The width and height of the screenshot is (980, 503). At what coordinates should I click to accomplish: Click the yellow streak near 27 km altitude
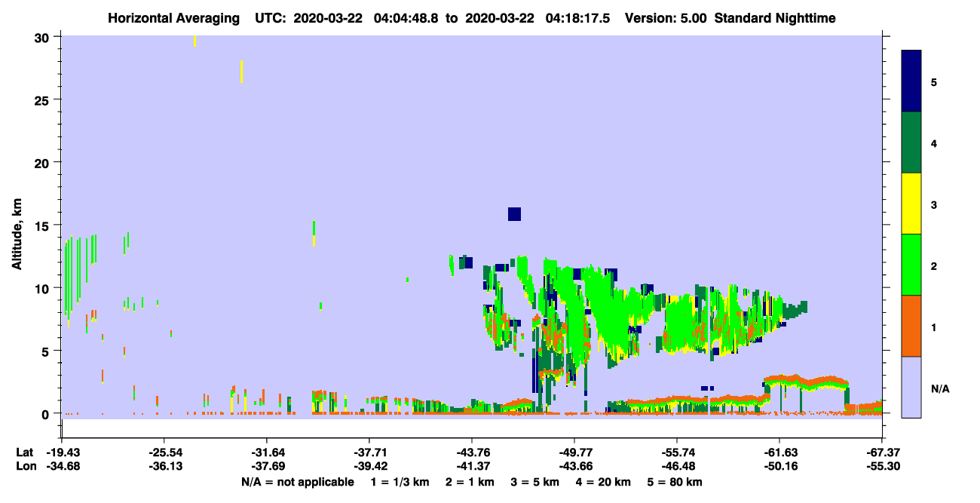click(x=241, y=72)
